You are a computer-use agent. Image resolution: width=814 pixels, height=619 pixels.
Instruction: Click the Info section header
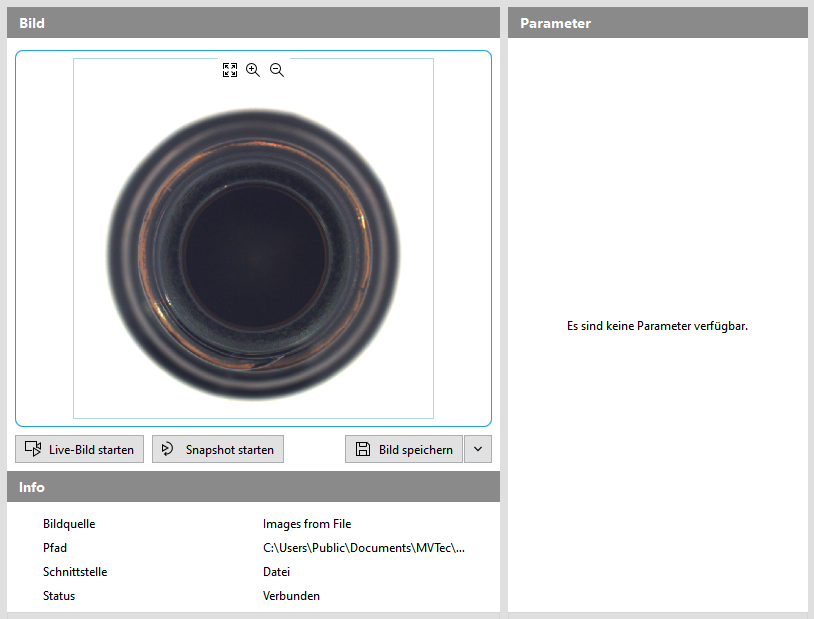click(x=253, y=487)
